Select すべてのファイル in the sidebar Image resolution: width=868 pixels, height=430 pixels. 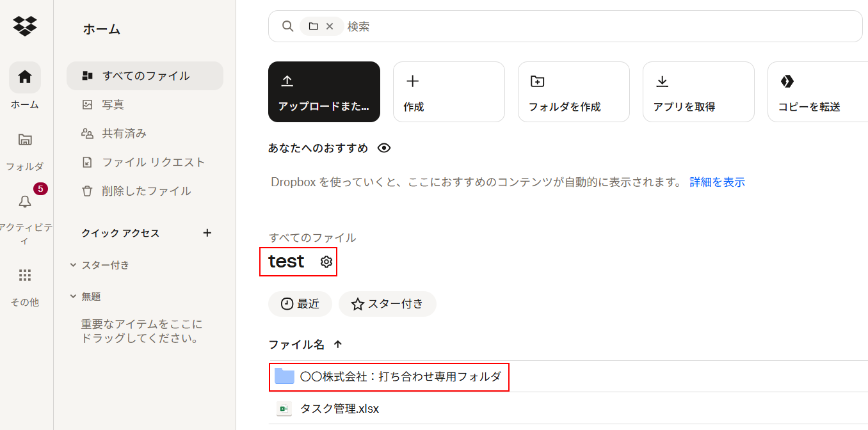pos(145,76)
